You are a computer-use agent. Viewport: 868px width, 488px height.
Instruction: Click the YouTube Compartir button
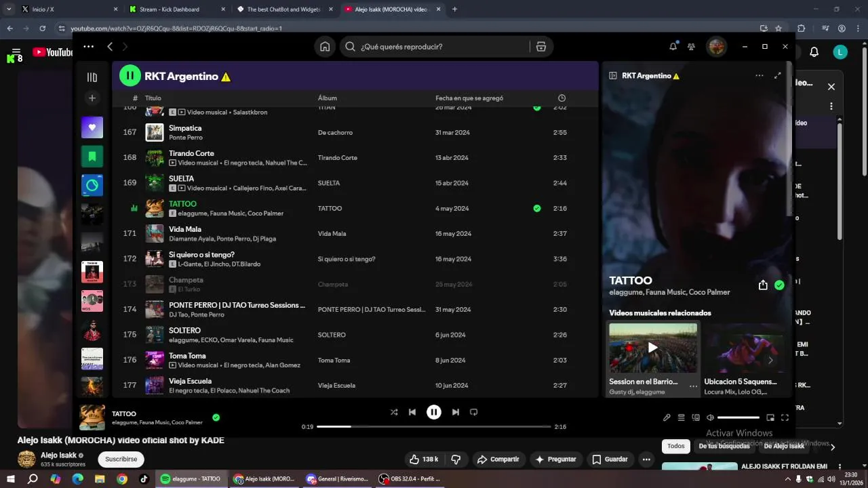498,460
